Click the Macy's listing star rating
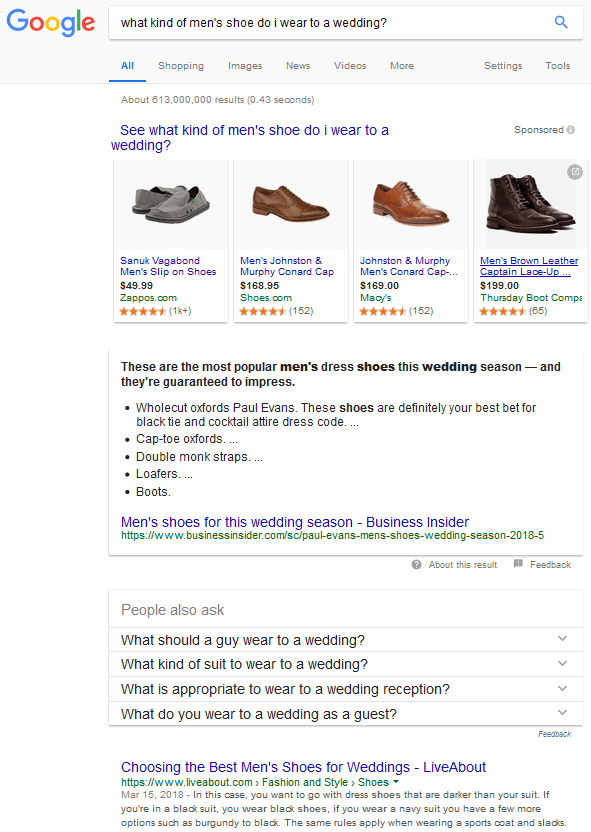Image resolution: width=591 pixels, height=832 pixels. tap(383, 311)
